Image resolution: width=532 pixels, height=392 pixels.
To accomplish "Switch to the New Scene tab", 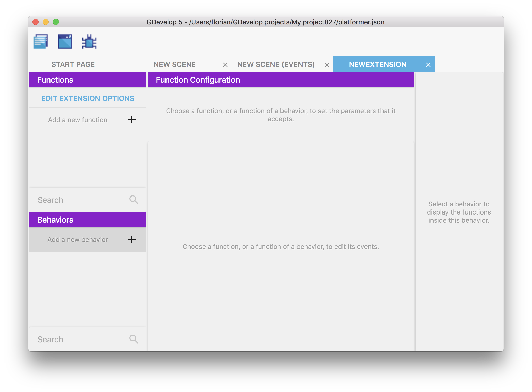I will (x=175, y=64).
